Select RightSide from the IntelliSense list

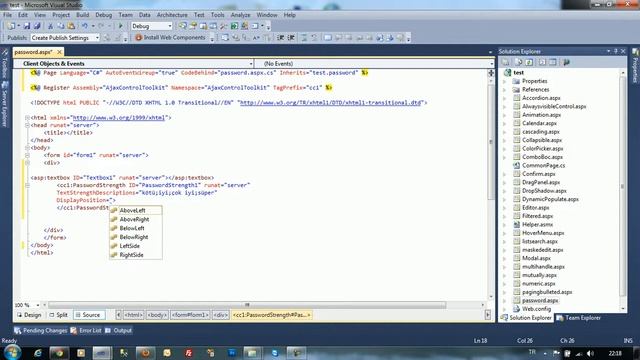pos(136,255)
